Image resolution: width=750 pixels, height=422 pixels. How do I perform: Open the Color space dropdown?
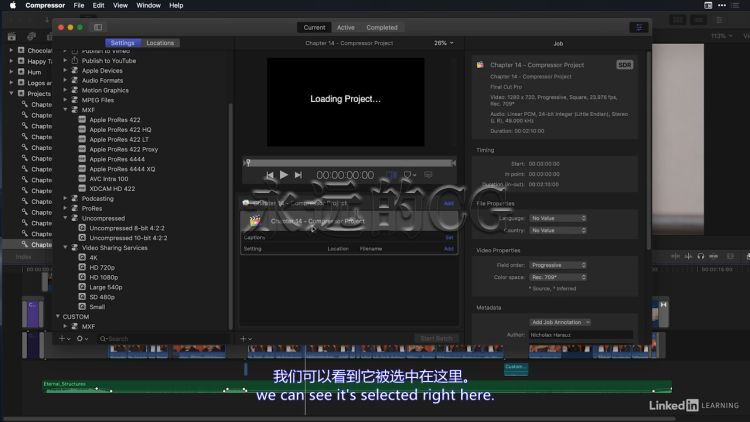558,277
